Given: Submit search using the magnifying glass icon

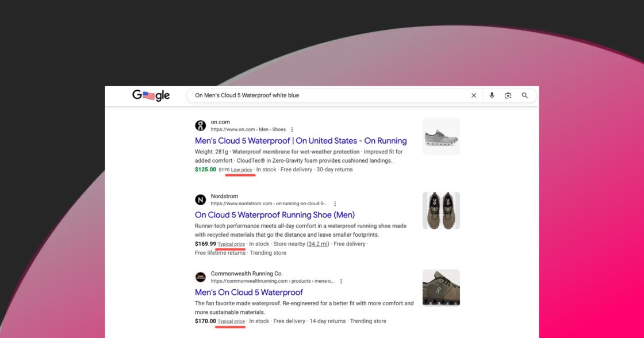Looking at the screenshot, I should pos(524,95).
